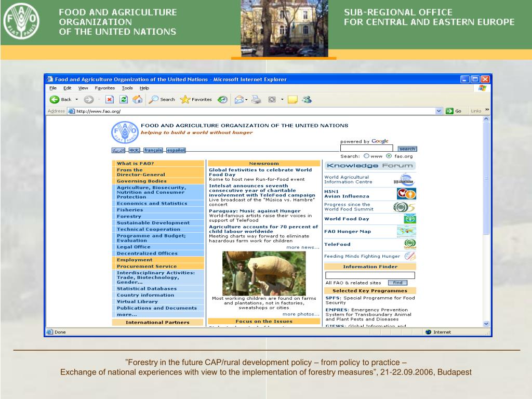This screenshot has height=399, width=532.
Task: Click the FAO Hunger Map thumbnail icon
Action: point(406,232)
